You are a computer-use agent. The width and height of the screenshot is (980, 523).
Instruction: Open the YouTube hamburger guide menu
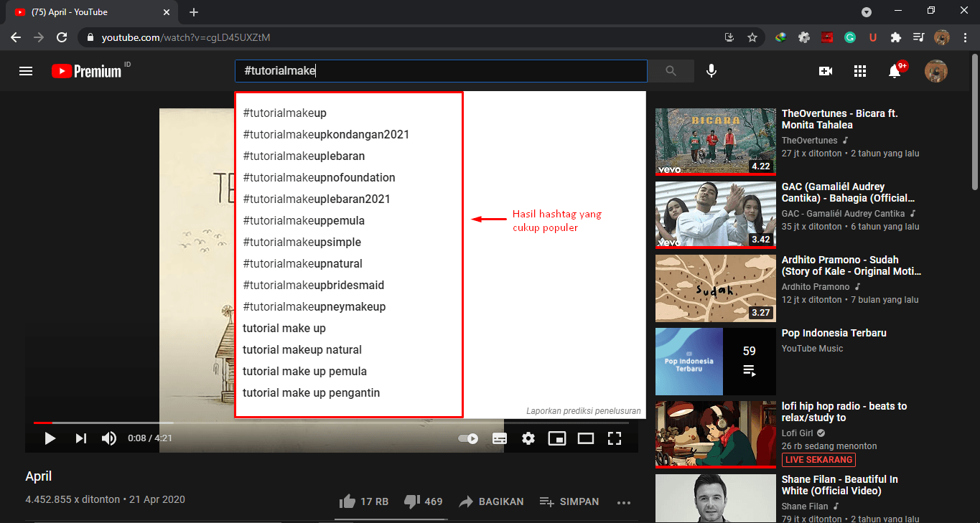pos(26,71)
